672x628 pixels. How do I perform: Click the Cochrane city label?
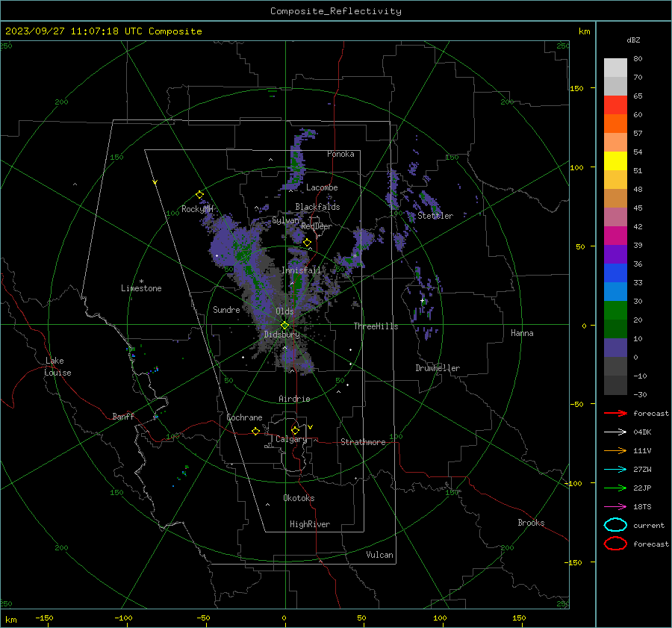point(244,417)
